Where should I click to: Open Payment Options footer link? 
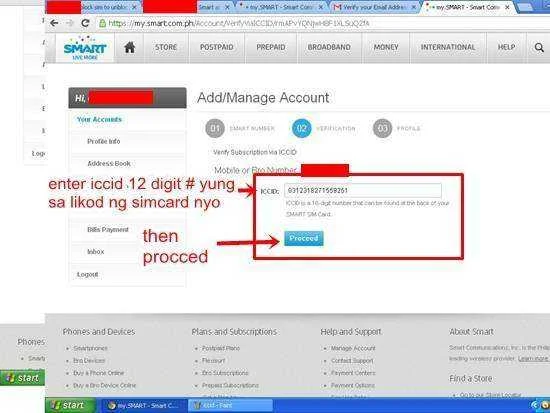pyautogui.click(x=353, y=385)
